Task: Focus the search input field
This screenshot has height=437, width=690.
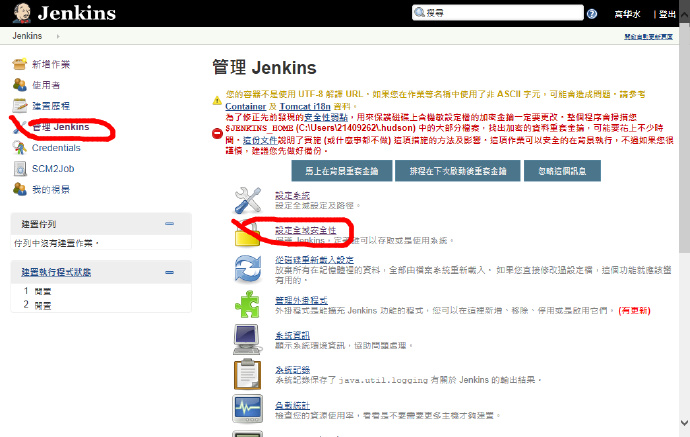Action: [x=497, y=13]
